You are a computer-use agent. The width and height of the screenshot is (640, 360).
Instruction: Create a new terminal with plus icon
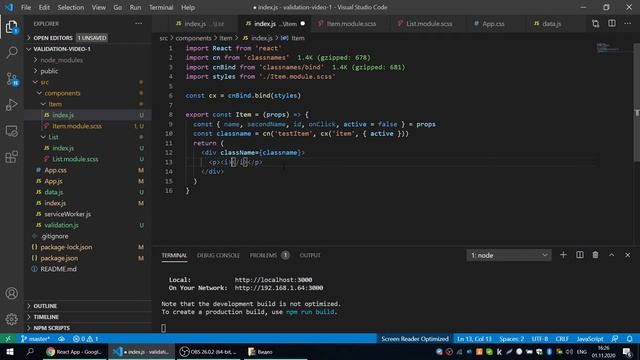coord(563,255)
